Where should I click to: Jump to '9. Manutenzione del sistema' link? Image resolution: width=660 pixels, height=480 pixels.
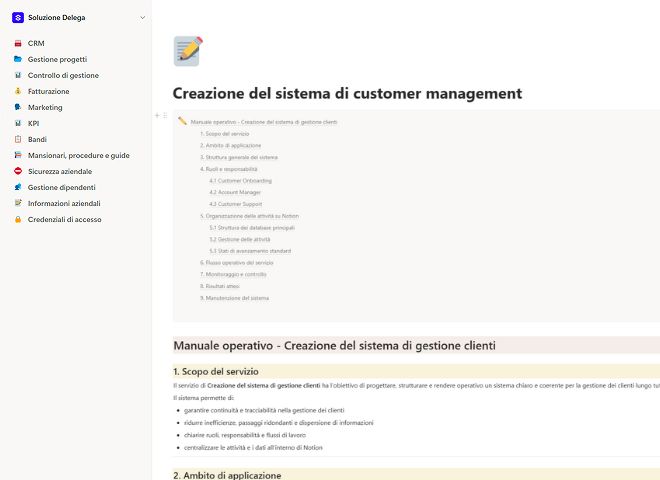pos(234,298)
